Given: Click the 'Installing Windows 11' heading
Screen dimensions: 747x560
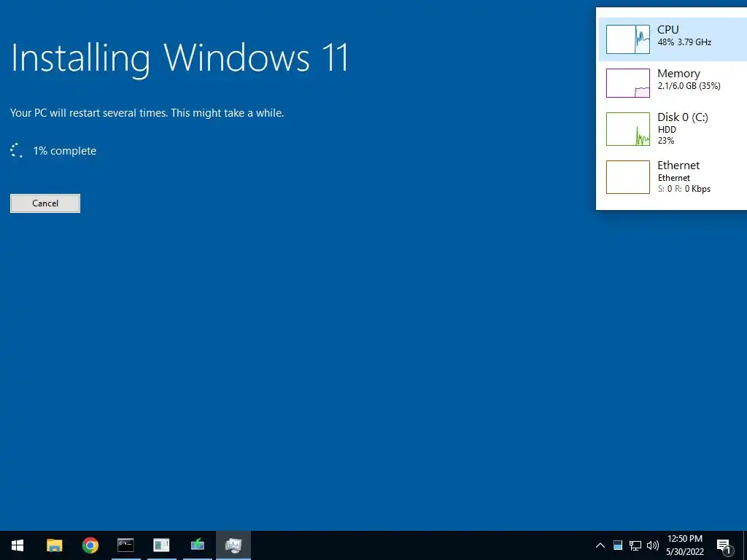Looking at the screenshot, I should coord(180,59).
